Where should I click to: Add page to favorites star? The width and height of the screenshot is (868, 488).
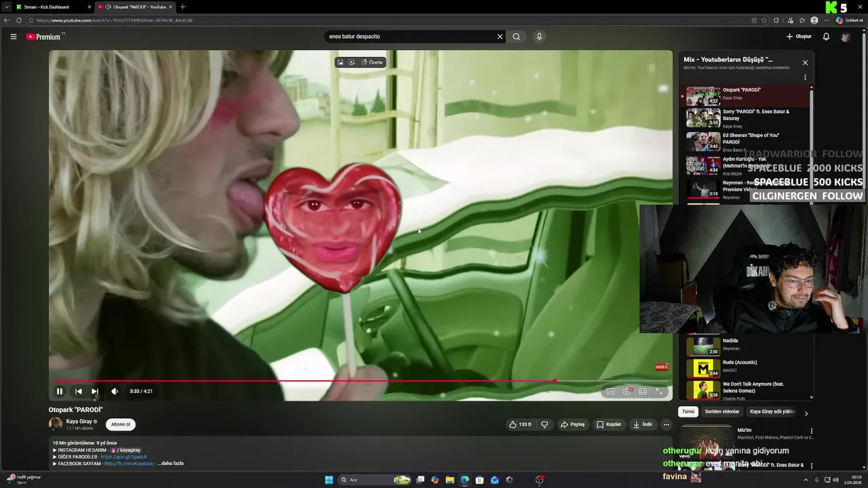[x=765, y=20]
